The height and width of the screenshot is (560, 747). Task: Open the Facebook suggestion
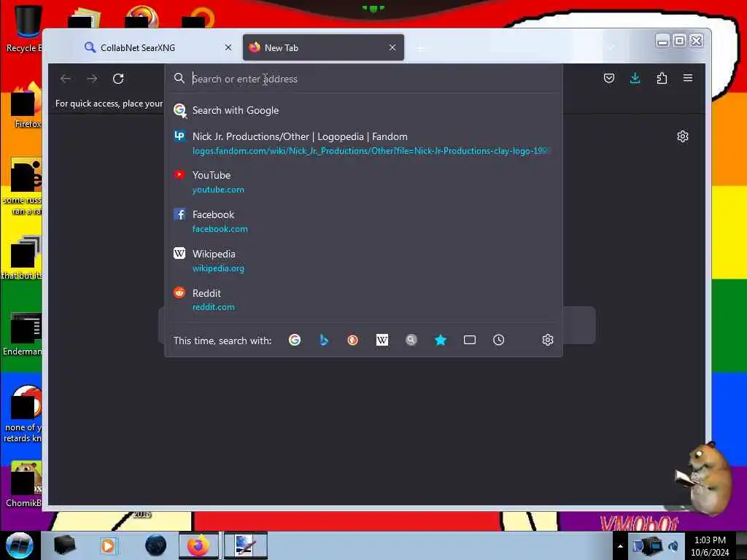(x=363, y=222)
